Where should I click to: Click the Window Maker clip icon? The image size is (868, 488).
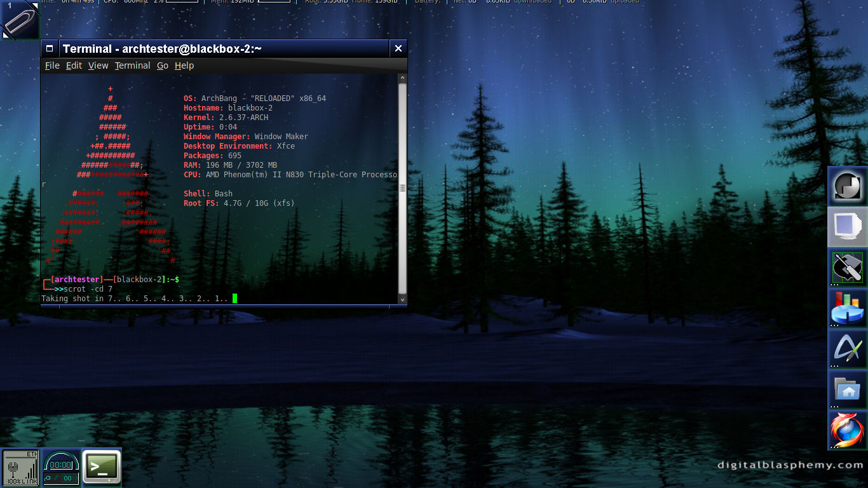(20, 20)
